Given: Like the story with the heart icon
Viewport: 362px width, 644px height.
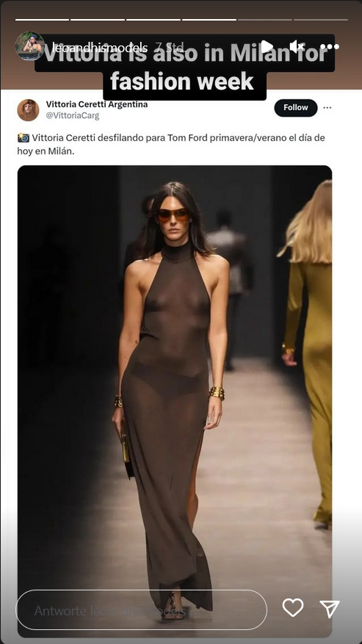Looking at the screenshot, I should coord(293,607).
